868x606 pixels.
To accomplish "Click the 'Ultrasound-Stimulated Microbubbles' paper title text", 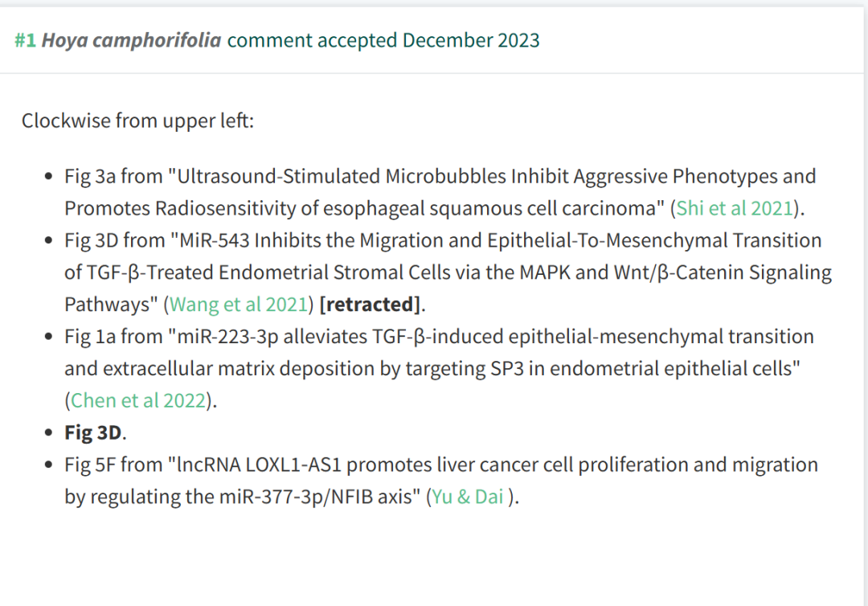I will (342, 177).
